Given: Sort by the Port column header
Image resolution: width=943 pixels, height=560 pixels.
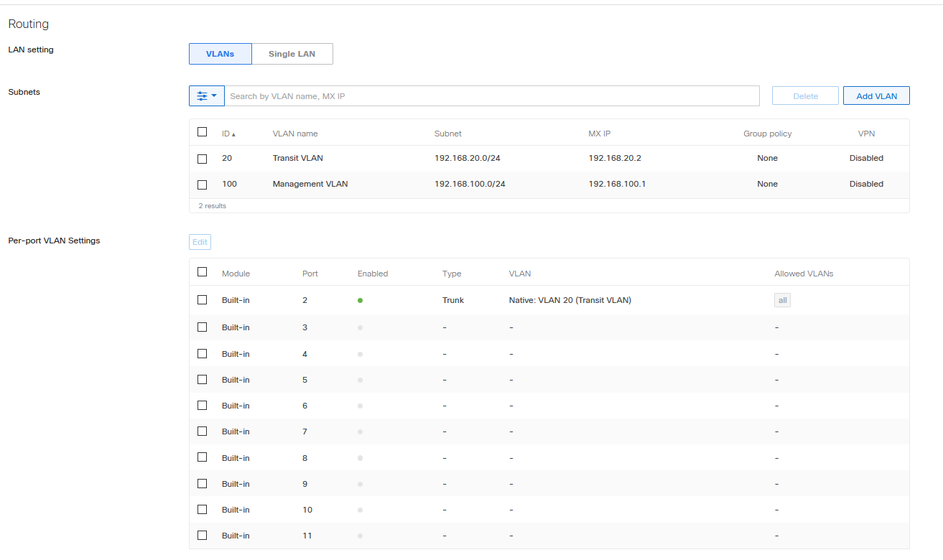Looking at the screenshot, I should coord(310,274).
